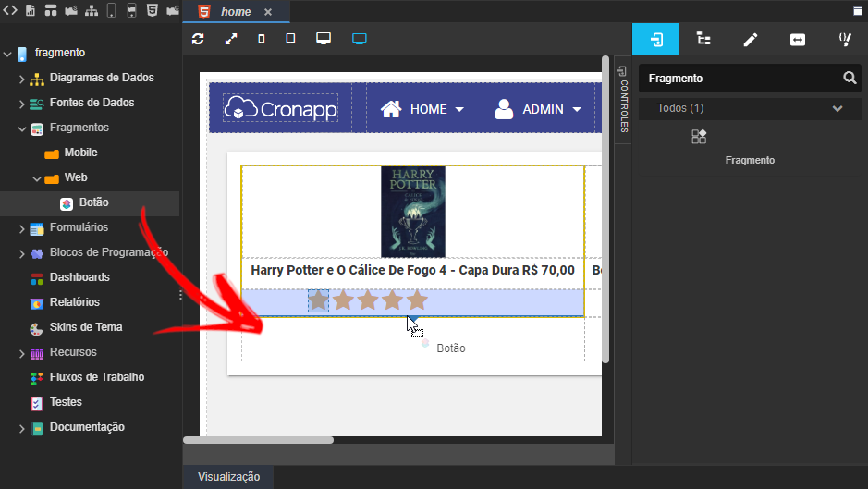The image size is (868, 489).
Task: Click the HTML5 shield icon in top toolbar
Action: pos(153,10)
